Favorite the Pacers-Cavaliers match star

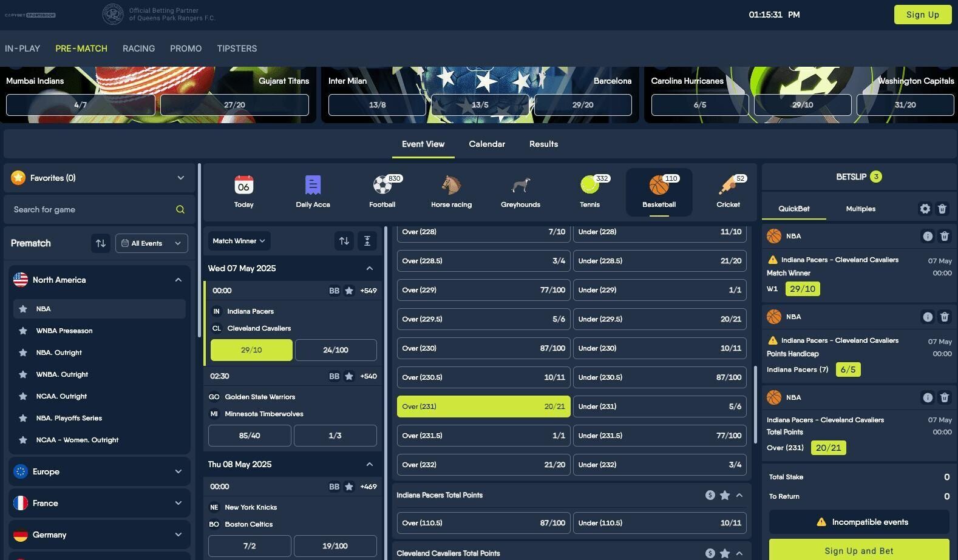pyautogui.click(x=349, y=291)
